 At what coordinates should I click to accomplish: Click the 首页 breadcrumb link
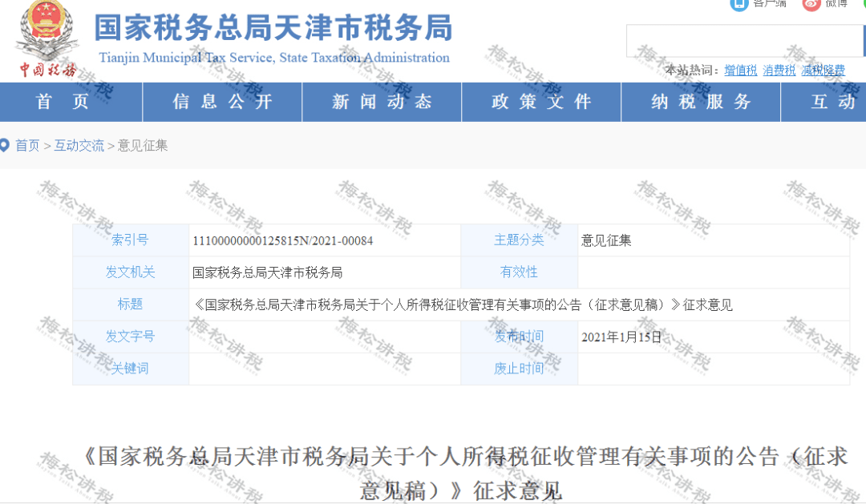click(27, 146)
